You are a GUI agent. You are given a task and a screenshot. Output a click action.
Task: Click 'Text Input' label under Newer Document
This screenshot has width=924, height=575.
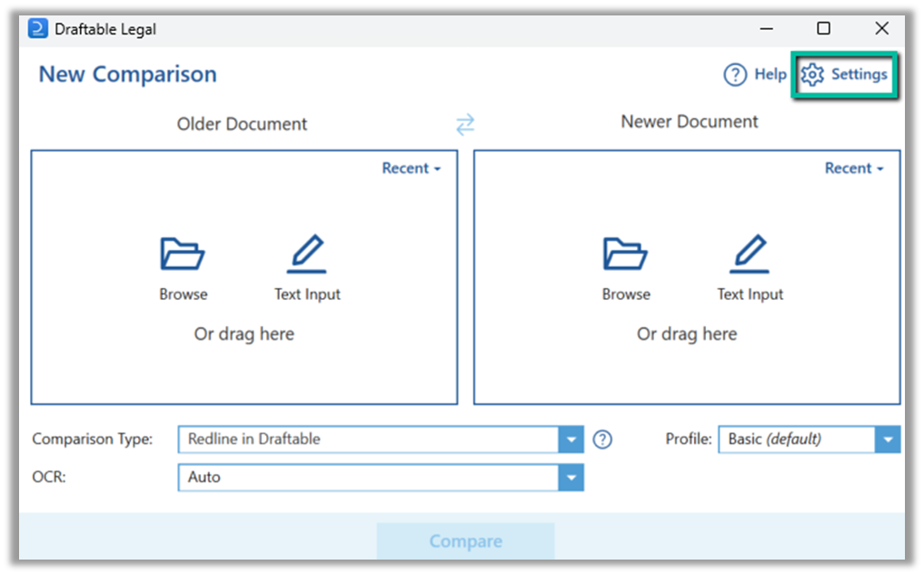(x=750, y=294)
